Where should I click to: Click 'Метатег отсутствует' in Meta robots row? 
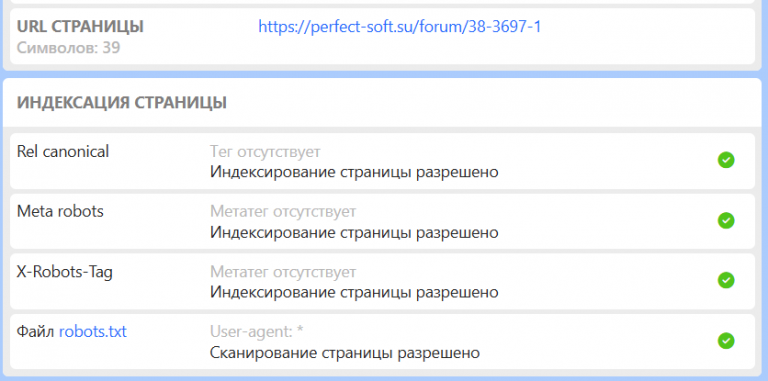[x=283, y=212]
